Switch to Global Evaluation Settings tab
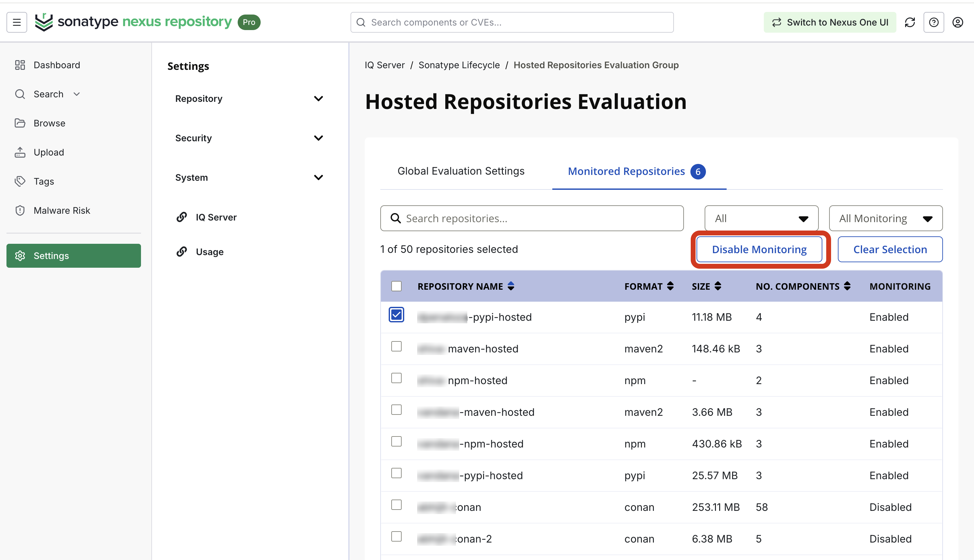This screenshot has height=560, width=974. tap(461, 171)
